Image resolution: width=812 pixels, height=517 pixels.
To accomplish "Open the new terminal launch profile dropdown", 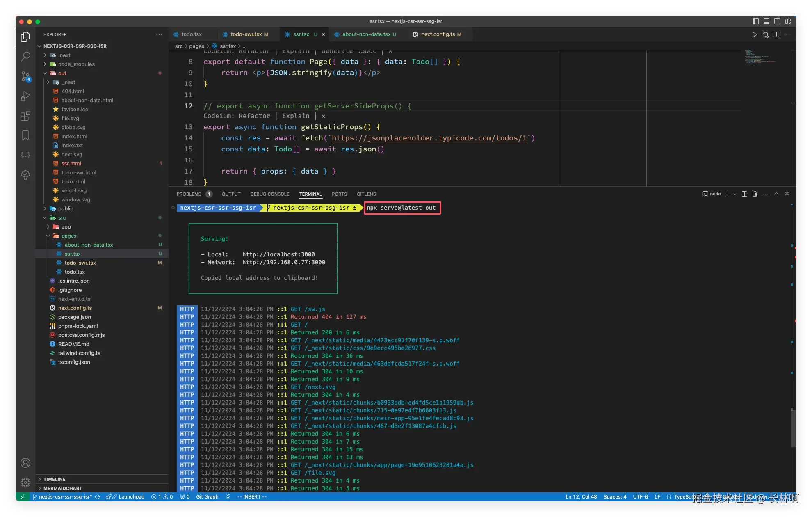I will [x=735, y=194].
